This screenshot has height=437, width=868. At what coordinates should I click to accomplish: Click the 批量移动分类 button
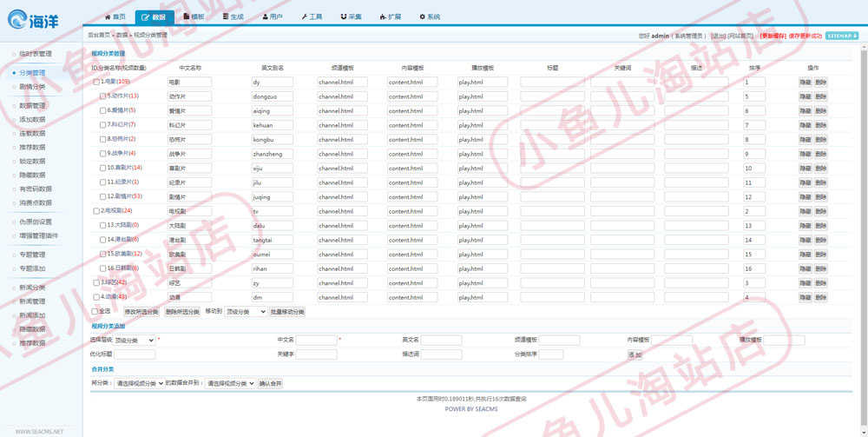tap(287, 312)
